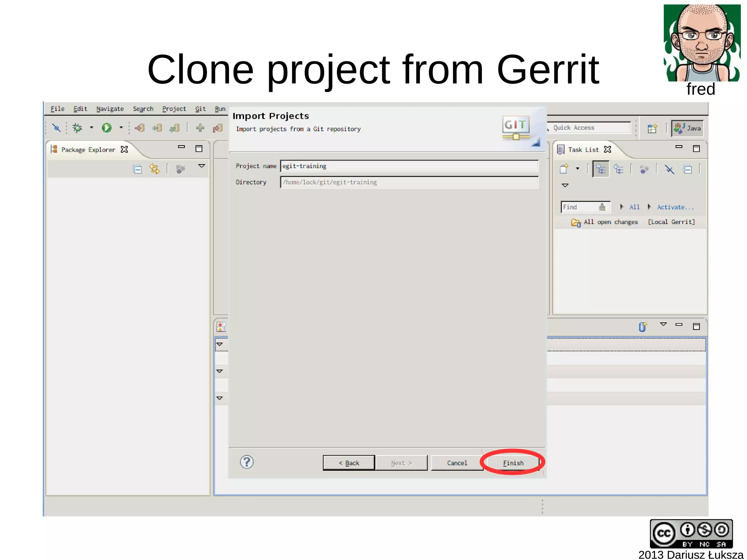The image size is (747, 560).
Task: Click the Cancel button
Action: click(x=457, y=463)
